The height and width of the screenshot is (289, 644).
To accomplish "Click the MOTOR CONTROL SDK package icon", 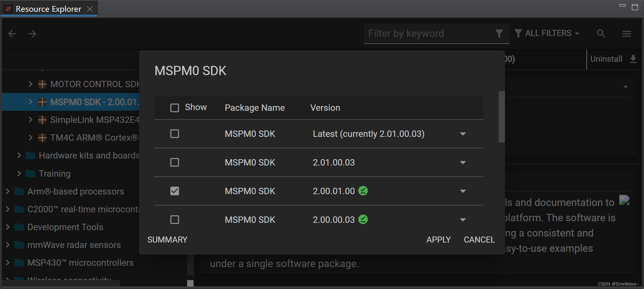I will coord(42,84).
